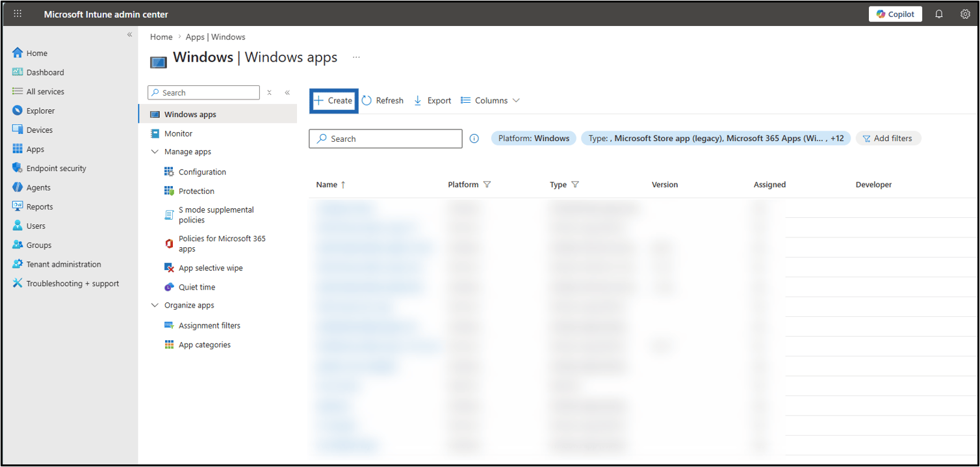Screen dimensions: 980x467
Task: Click the Create button
Action: click(x=333, y=101)
